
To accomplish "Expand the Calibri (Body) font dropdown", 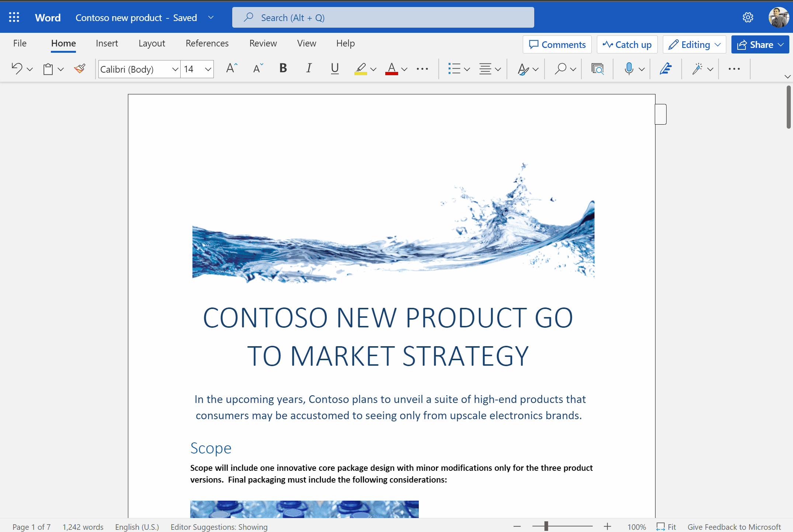I will click(175, 69).
